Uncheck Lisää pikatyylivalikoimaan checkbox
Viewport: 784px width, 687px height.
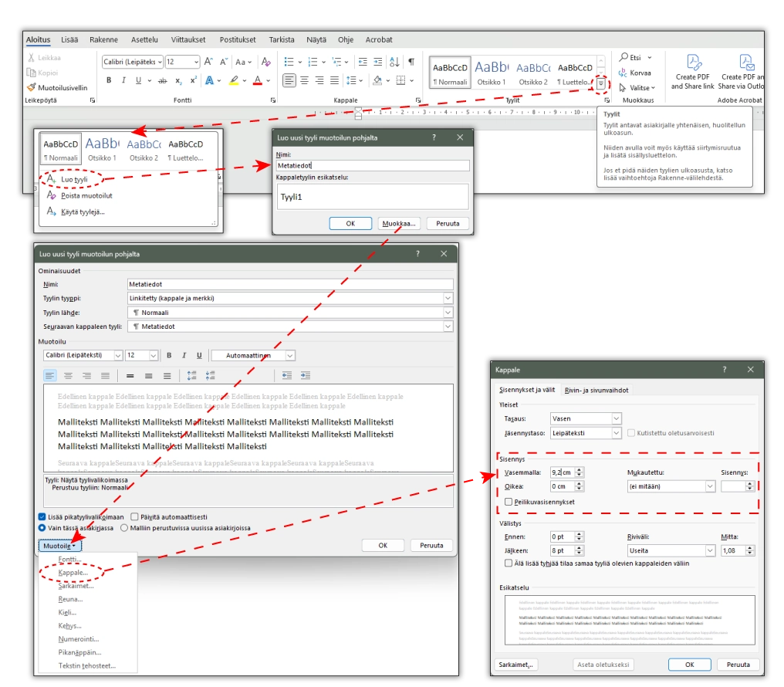(x=42, y=516)
